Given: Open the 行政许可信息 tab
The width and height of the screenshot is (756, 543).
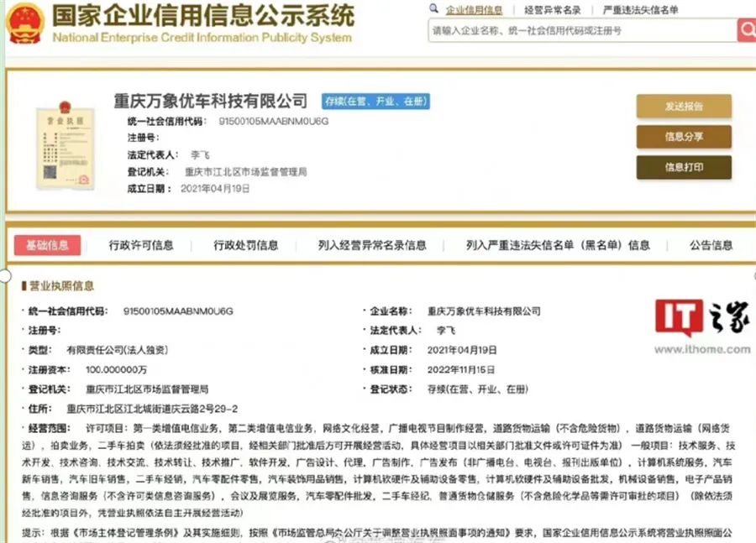Looking at the screenshot, I should click(x=141, y=245).
